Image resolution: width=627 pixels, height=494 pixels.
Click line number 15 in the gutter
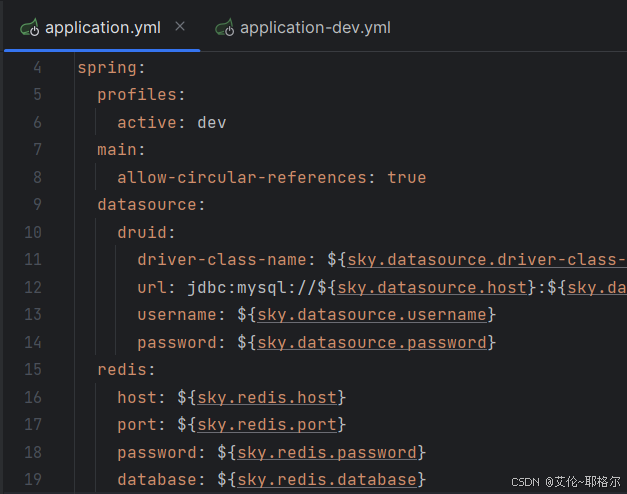33,370
